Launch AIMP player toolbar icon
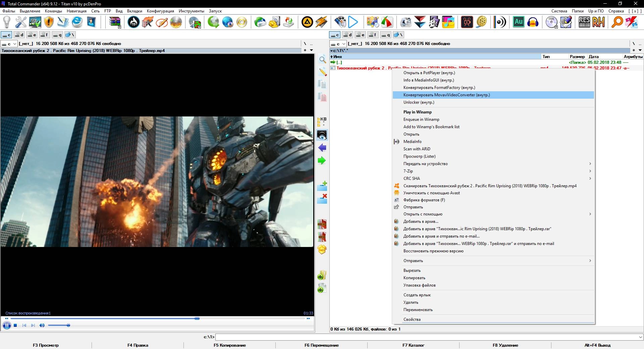This screenshot has width=644, height=349. click(x=307, y=22)
